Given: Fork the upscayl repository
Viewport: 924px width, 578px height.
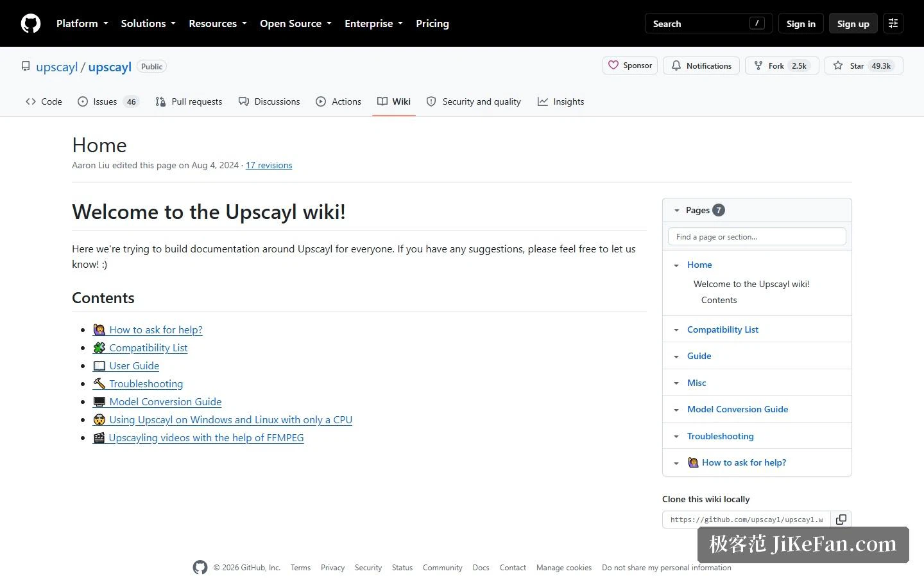Looking at the screenshot, I should click(x=782, y=66).
